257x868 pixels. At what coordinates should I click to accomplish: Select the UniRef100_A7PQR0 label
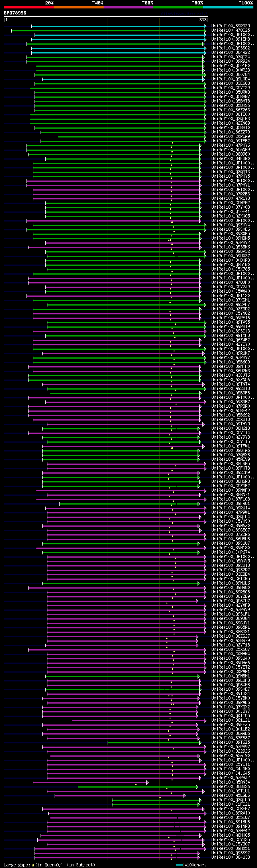(230, 406)
